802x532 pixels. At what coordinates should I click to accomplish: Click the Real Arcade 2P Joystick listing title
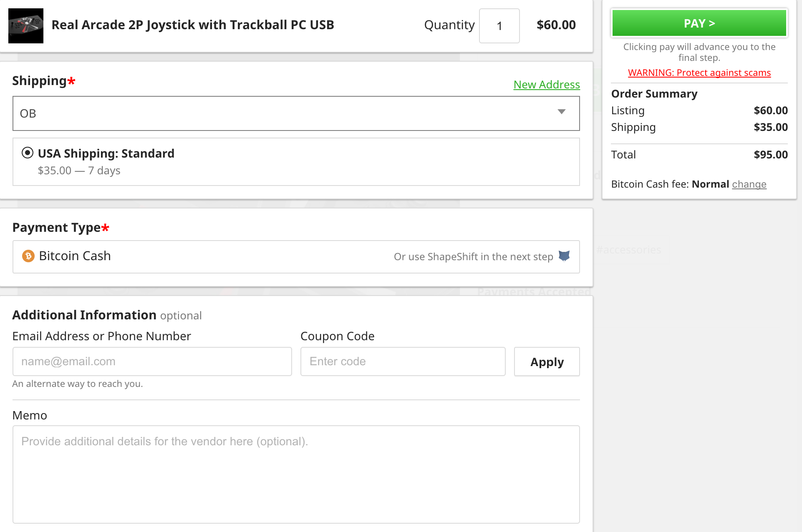coord(193,25)
